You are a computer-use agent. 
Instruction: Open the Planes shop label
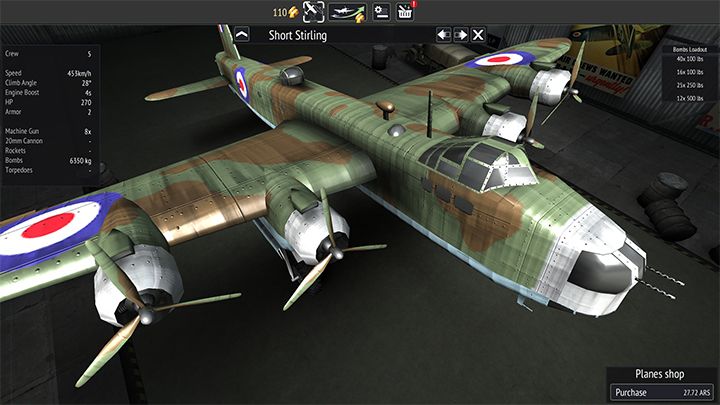click(661, 374)
